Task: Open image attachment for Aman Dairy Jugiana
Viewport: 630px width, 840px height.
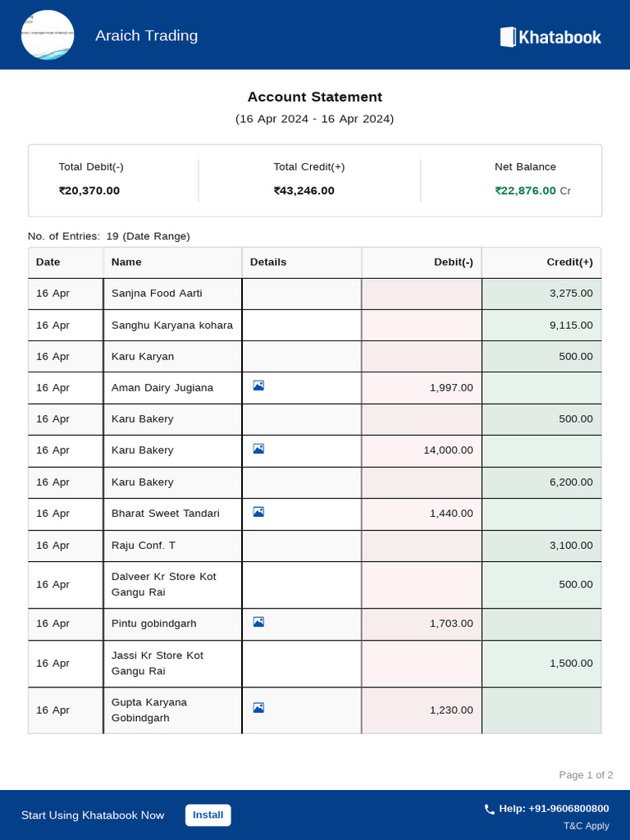Action: (258, 386)
